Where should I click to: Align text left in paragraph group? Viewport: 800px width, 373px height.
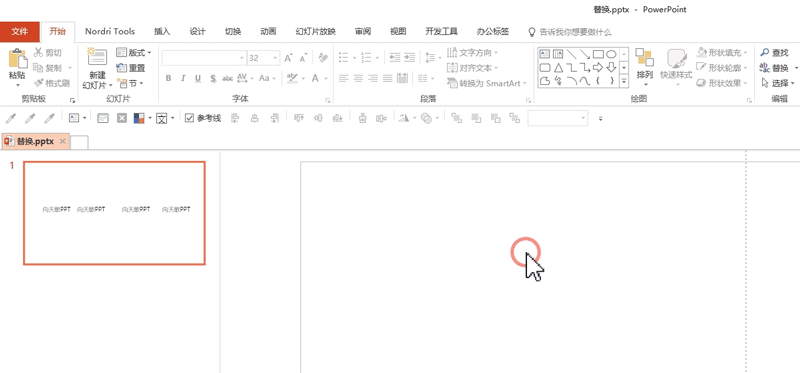343,78
